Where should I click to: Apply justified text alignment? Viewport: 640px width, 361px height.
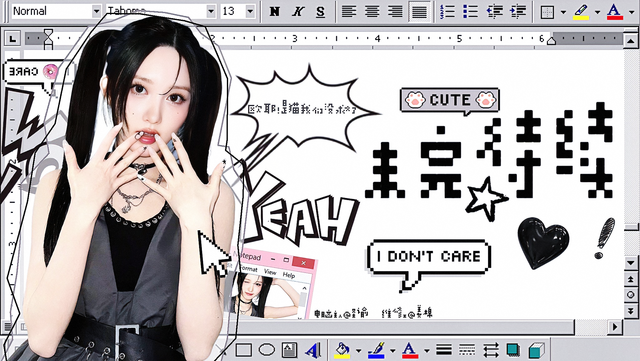tap(419, 11)
